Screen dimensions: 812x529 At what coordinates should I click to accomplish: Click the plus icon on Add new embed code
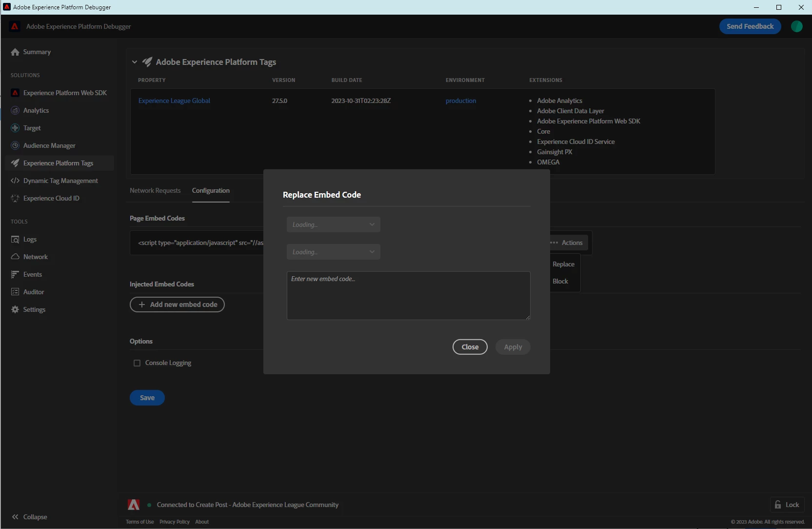[x=142, y=305]
